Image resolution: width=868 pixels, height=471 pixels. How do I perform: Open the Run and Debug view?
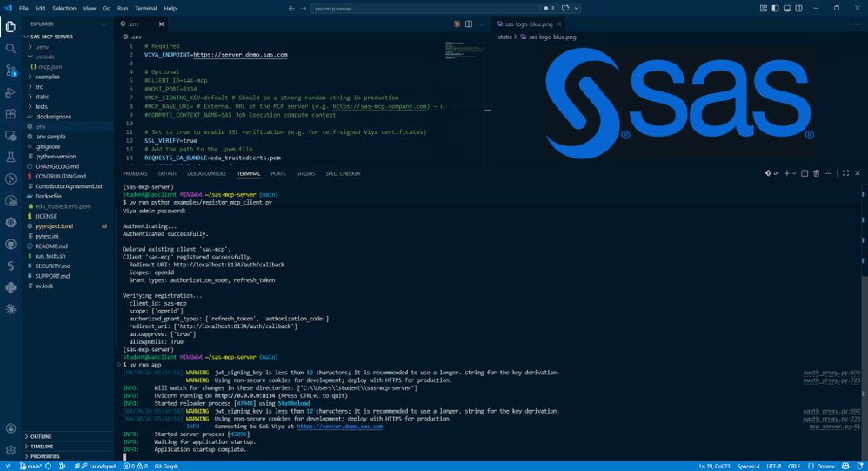[10, 92]
